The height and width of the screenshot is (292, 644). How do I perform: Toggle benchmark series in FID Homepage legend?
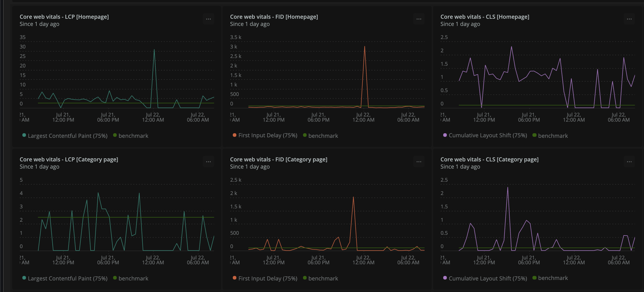click(323, 136)
